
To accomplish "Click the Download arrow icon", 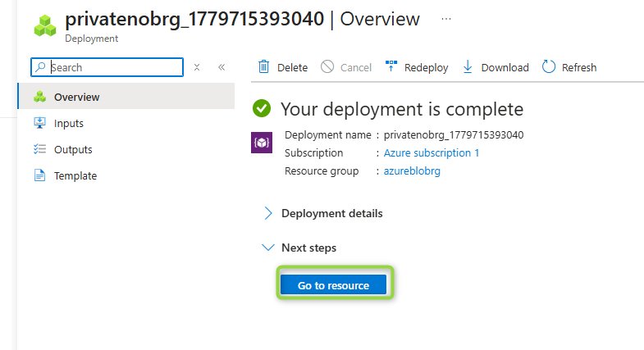I will (468, 66).
